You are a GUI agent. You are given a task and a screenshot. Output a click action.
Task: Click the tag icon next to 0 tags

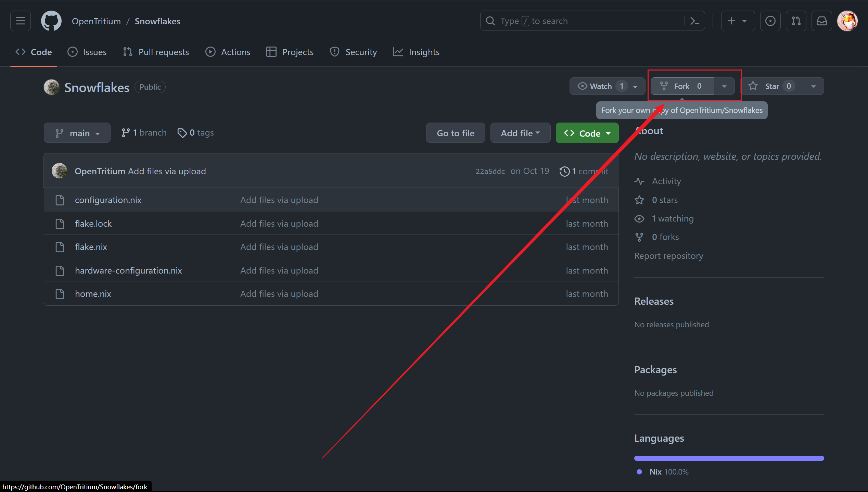tap(182, 133)
